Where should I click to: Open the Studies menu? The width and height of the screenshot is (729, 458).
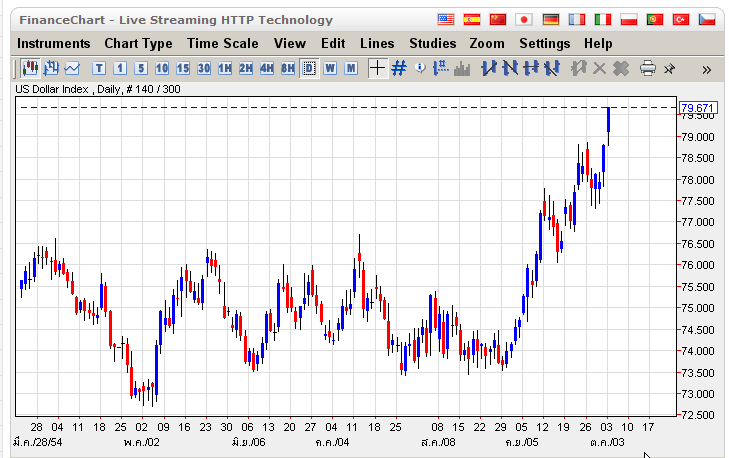point(432,43)
